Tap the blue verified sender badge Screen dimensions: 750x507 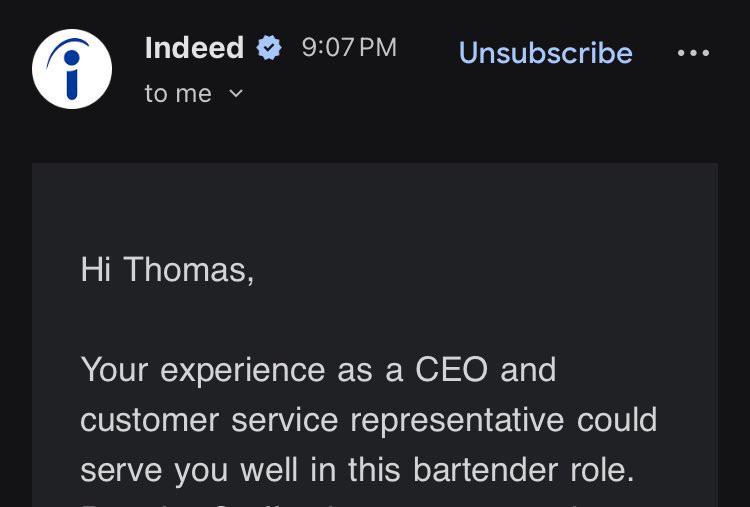tap(269, 48)
